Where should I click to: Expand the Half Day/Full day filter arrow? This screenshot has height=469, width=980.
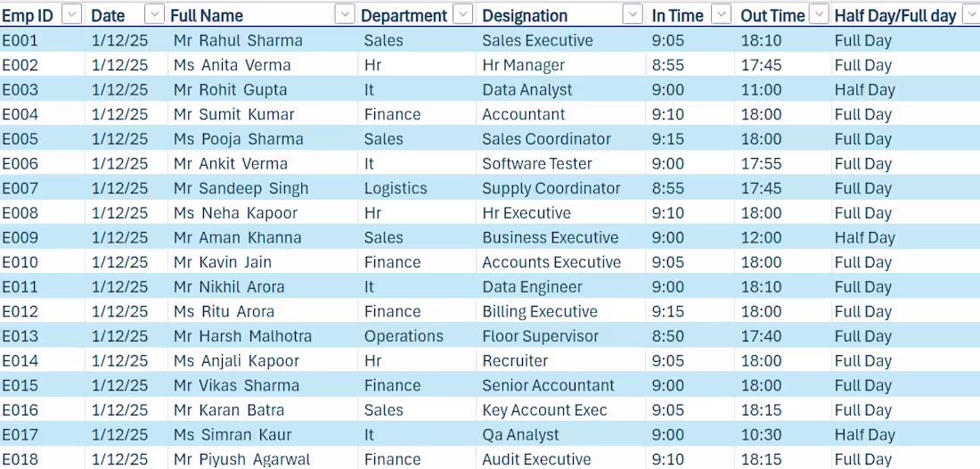[x=970, y=14]
